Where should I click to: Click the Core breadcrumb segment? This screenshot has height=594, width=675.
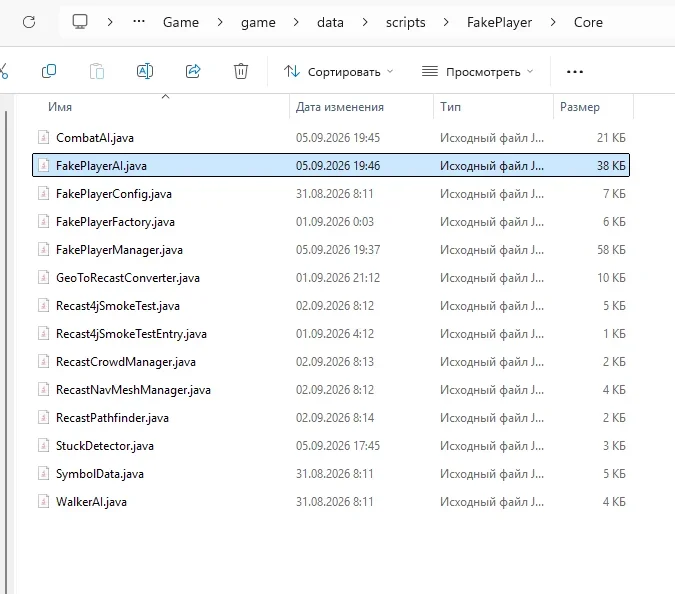click(x=588, y=22)
